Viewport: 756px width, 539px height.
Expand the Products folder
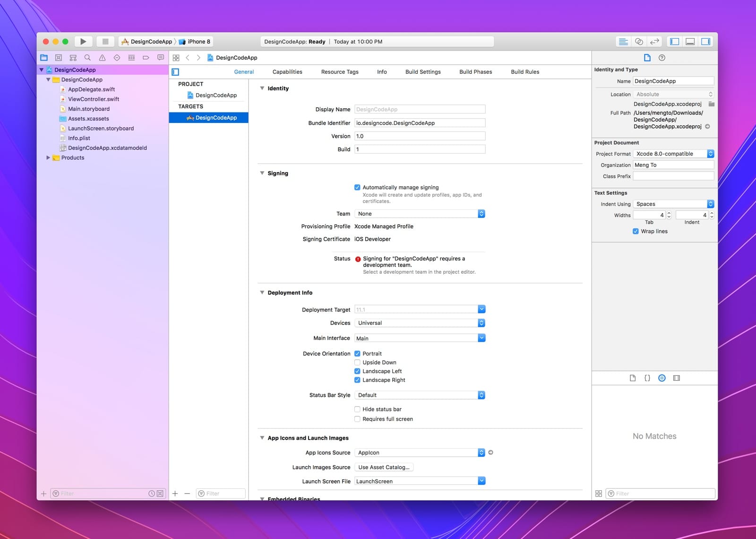48,158
